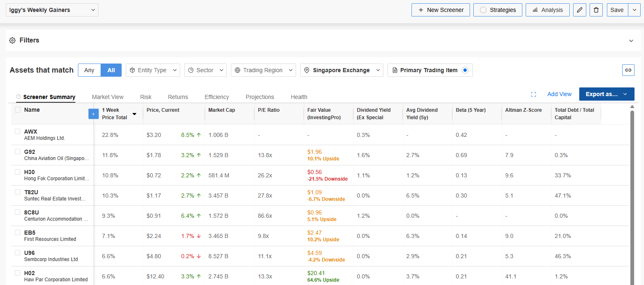Select the Any match toggle

(x=89, y=70)
